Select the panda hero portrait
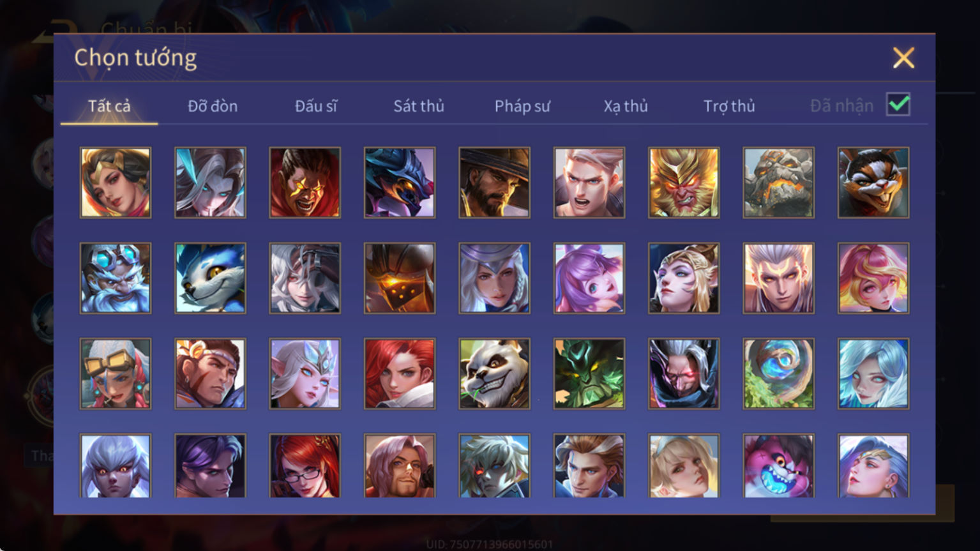Image resolution: width=980 pixels, height=551 pixels. tap(494, 374)
